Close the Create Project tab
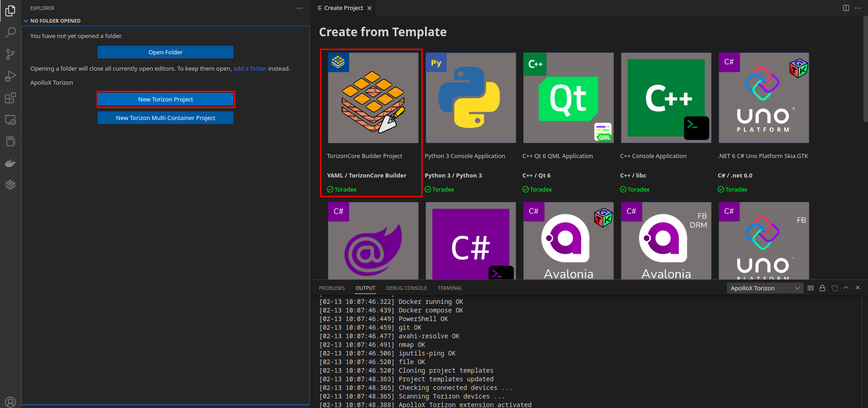This screenshot has width=868, height=408. (x=370, y=8)
